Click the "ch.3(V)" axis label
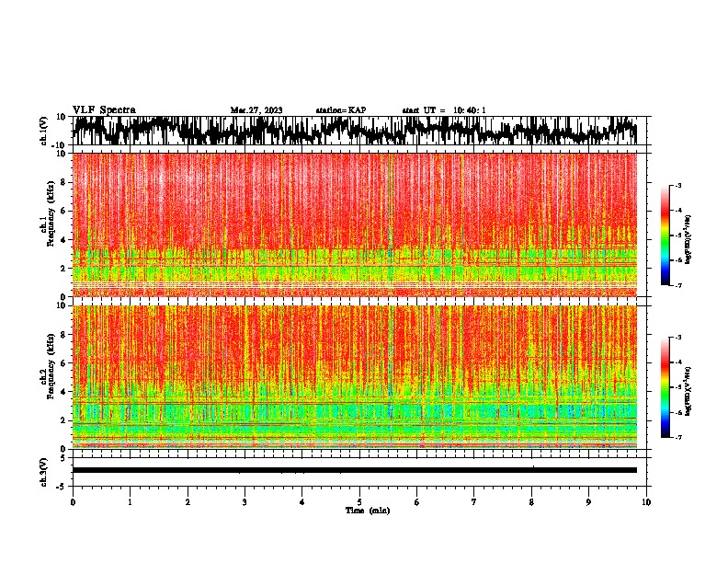The width and height of the screenshot is (728, 563). pos(44,472)
